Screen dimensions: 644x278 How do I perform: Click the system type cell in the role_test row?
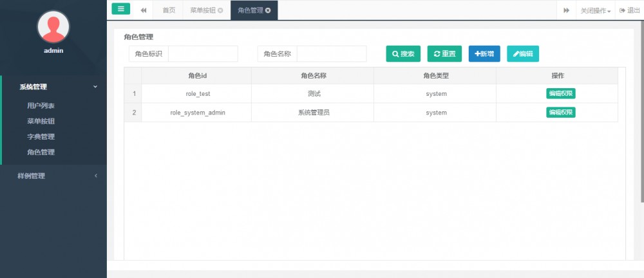click(435, 93)
